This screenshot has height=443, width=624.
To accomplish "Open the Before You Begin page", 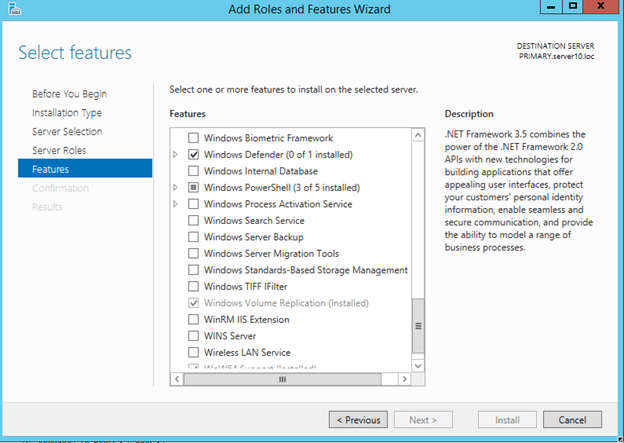I will point(69,94).
